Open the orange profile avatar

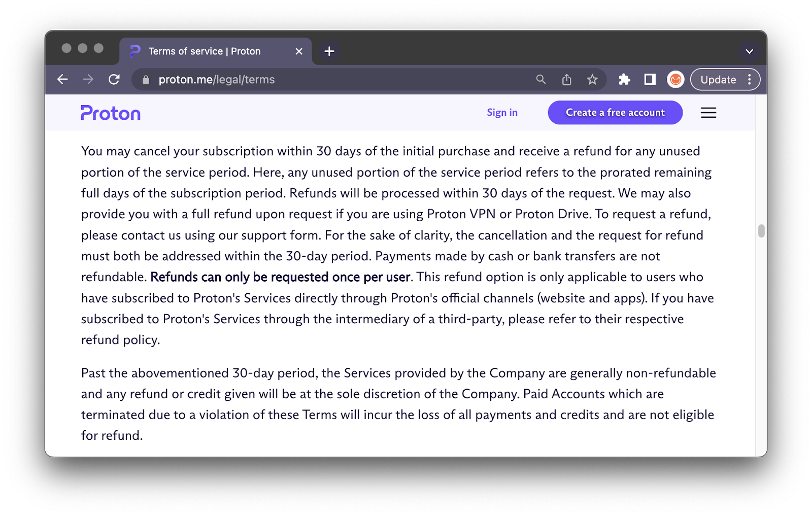point(675,80)
